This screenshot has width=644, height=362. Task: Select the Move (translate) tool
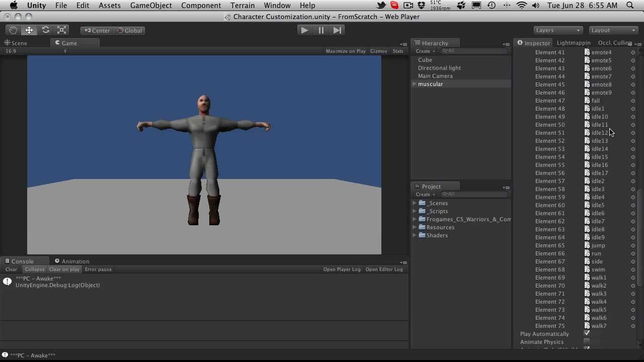click(x=29, y=30)
